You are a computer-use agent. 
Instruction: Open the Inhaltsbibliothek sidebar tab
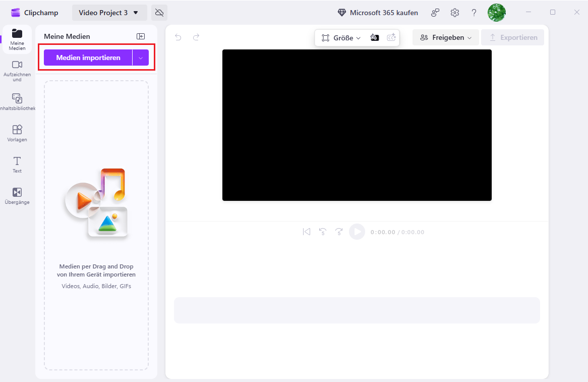17,101
